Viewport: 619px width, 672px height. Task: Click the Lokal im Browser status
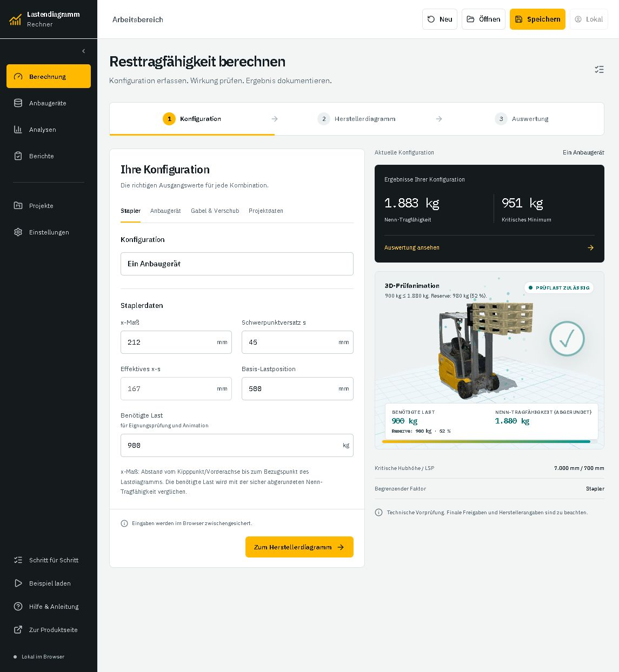[38, 656]
